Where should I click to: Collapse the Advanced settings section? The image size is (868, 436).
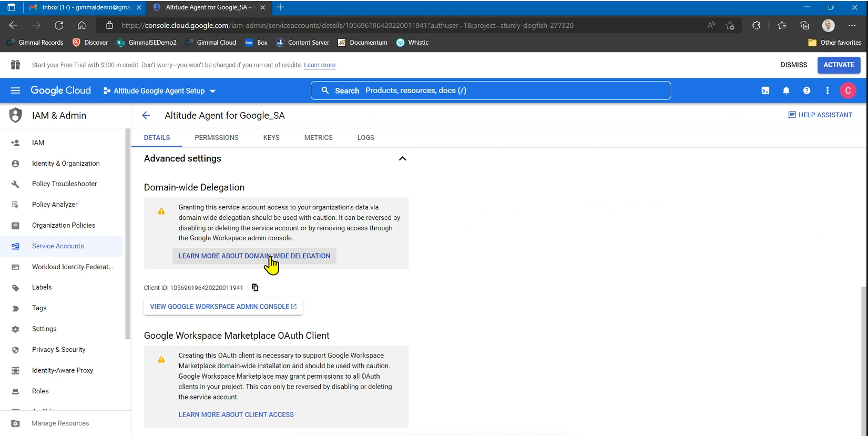[402, 159]
